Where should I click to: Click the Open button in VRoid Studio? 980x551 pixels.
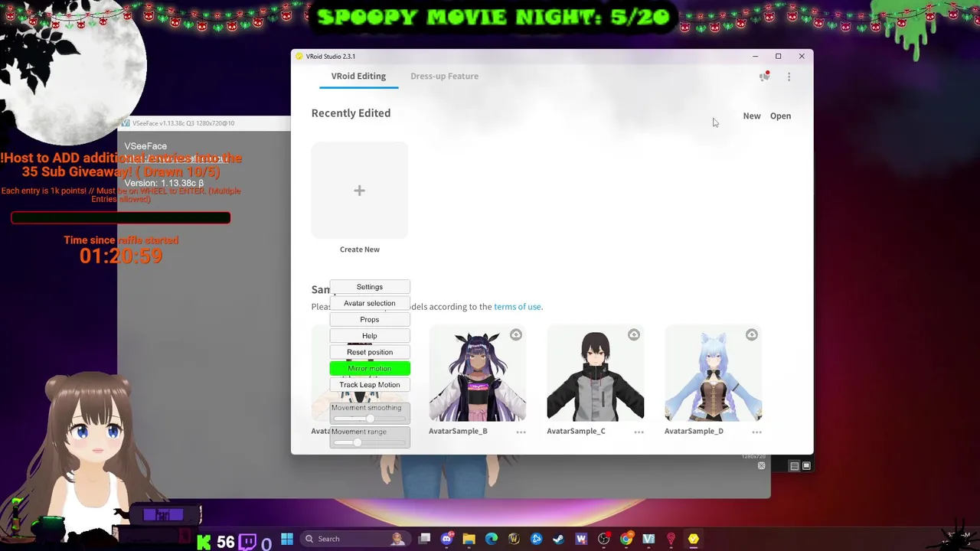pos(780,116)
